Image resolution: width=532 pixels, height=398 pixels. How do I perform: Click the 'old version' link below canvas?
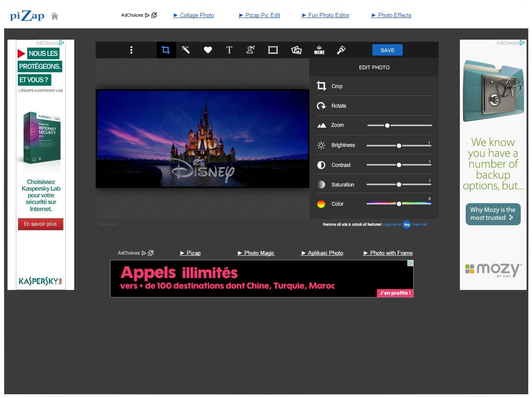pos(108,224)
